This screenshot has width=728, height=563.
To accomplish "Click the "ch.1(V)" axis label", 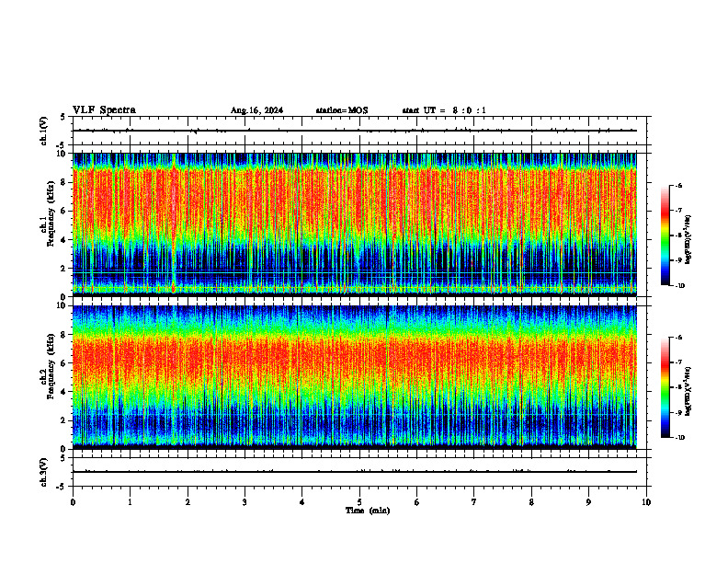I will click(43, 131).
